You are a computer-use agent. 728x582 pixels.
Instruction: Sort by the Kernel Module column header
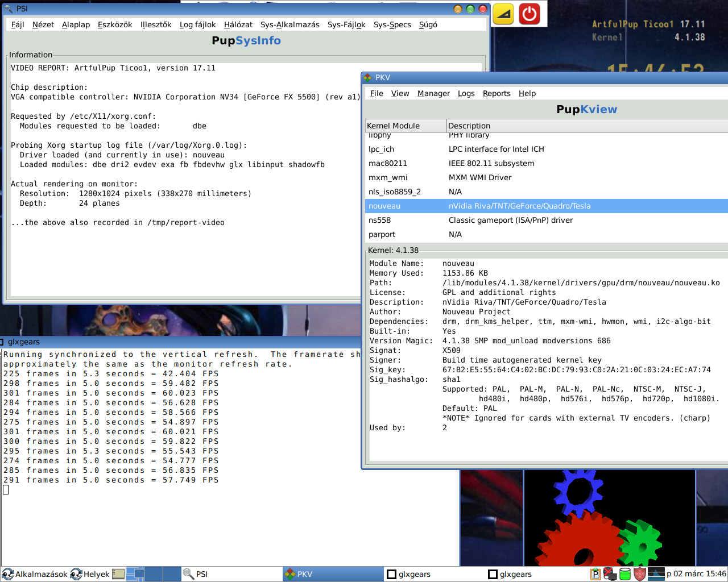click(406, 126)
